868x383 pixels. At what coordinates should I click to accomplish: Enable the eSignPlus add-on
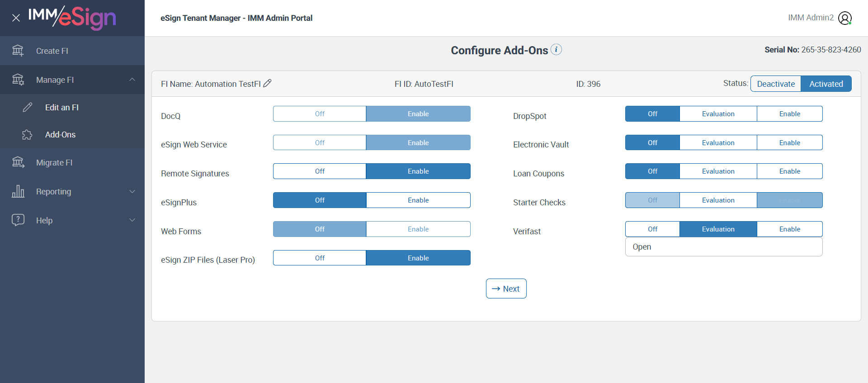[418, 200]
